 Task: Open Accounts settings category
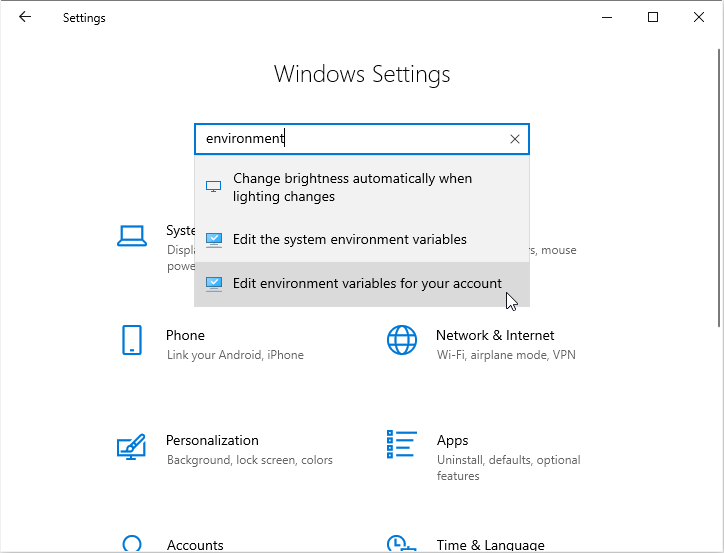(x=195, y=545)
